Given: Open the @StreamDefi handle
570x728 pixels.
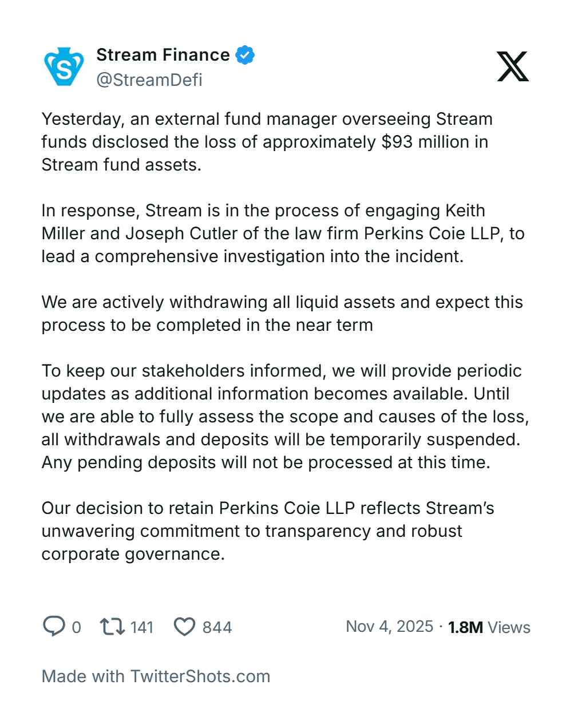Looking at the screenshot, I should click(149, 80).
